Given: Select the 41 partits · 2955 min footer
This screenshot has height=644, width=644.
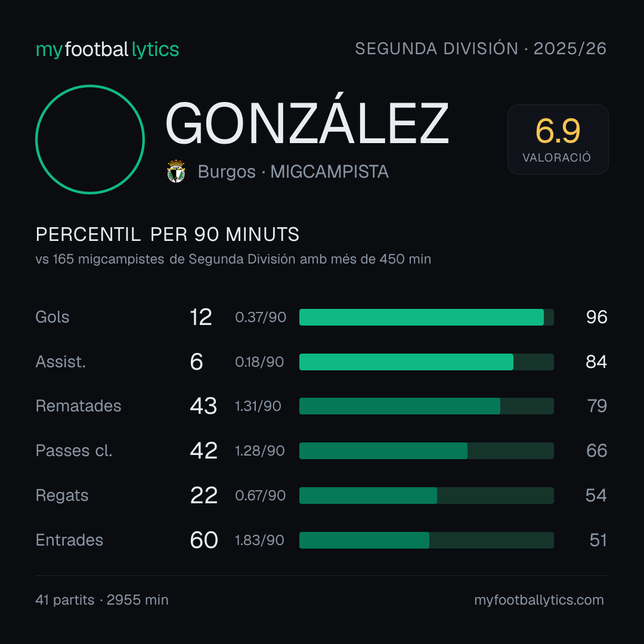Looking at the screenshot, I should pos(102,600).
